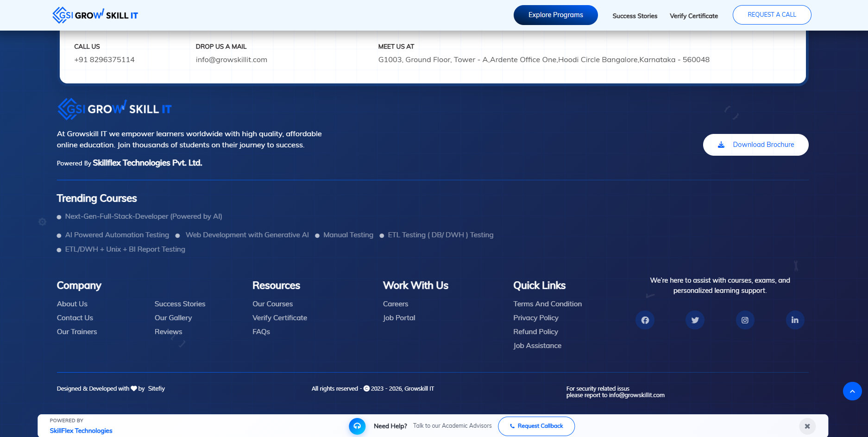
Task: Download the brochure
Action: [755, 145]
